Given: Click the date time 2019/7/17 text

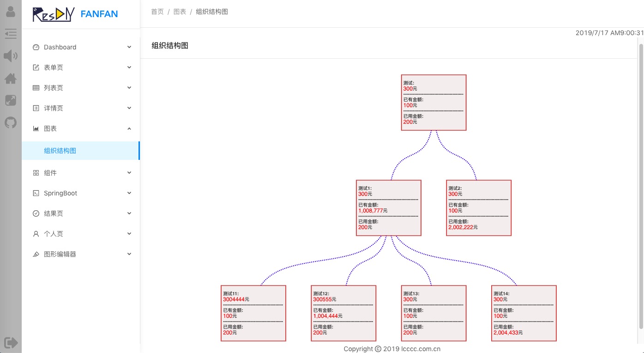Looking at the screenshot, I should coord(609,33).
